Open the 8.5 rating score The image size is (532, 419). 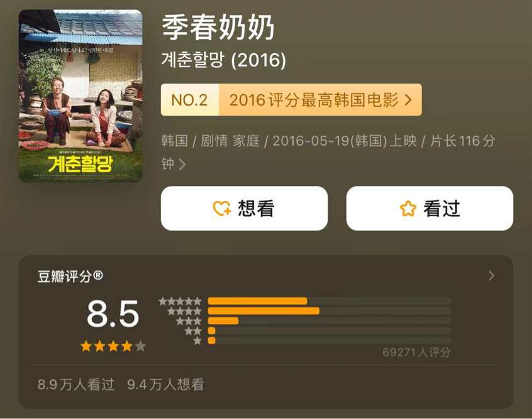pyautogui.click(x=113, y=313)
